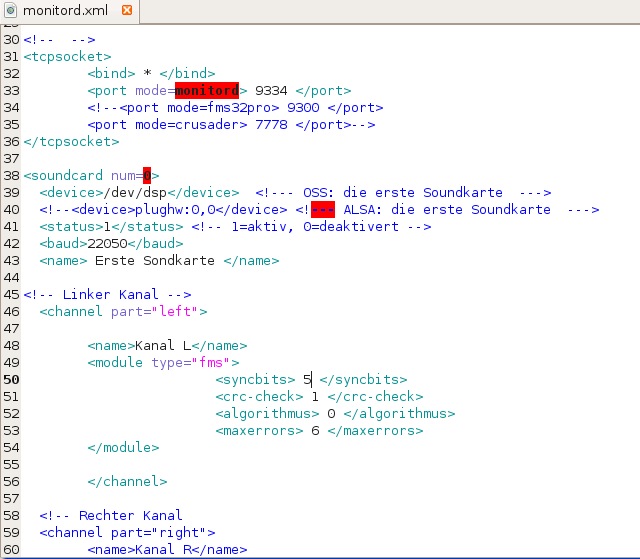640x559 pixels.
Task: Click line number 45 in the gutter
Action: click(11, 295)
